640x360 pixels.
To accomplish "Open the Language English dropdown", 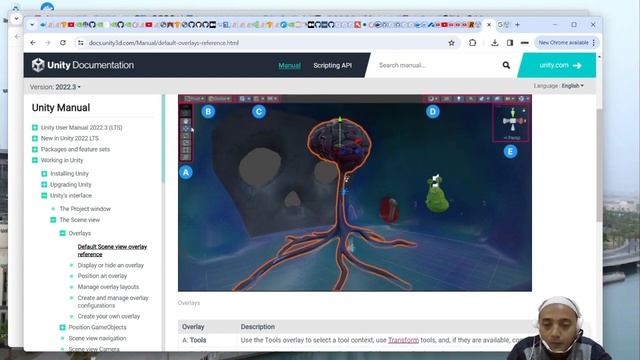I will [559, 86].
